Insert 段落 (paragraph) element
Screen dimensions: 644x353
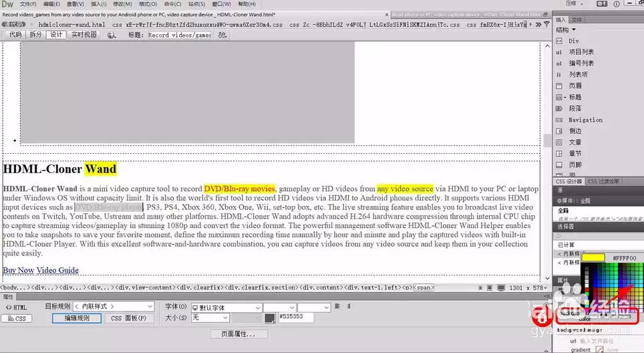point(575,108)
